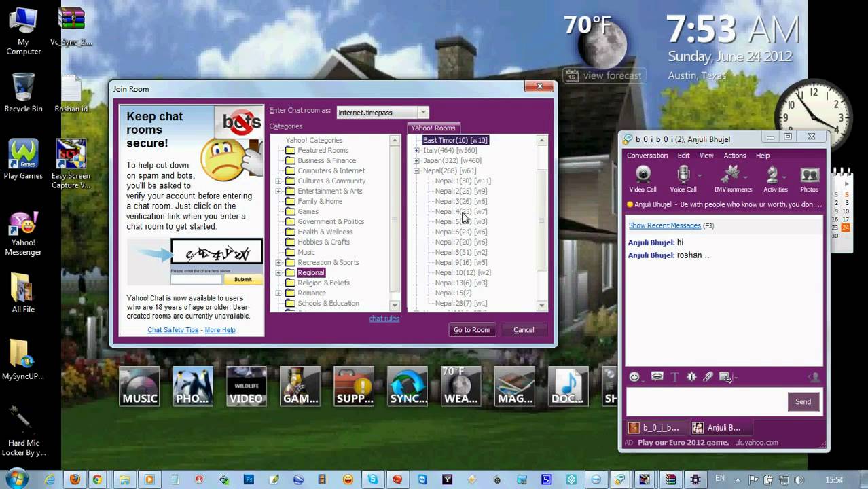Open Photos sharing in chat window
The width and height of the screenshot is (868, 489).
tap(809, 179)
